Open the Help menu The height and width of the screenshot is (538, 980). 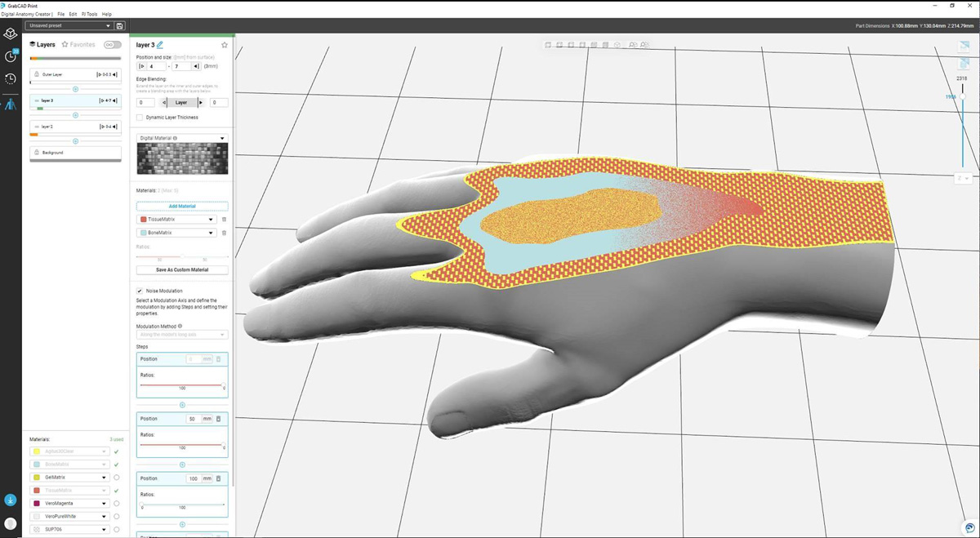click(107, 14)
